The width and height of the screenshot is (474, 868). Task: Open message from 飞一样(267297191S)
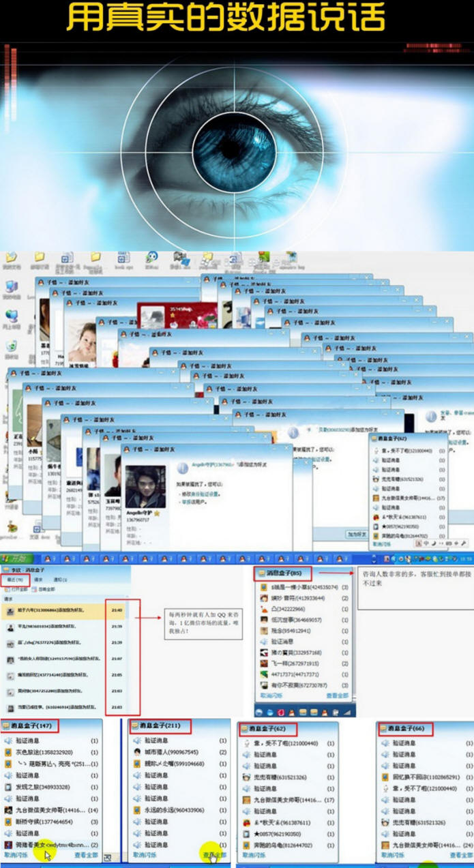(305, 663)
